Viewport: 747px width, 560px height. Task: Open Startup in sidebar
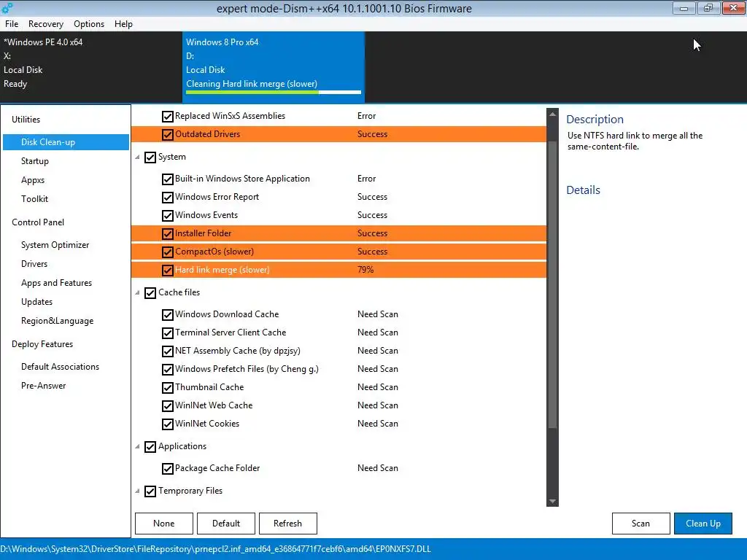35,161
